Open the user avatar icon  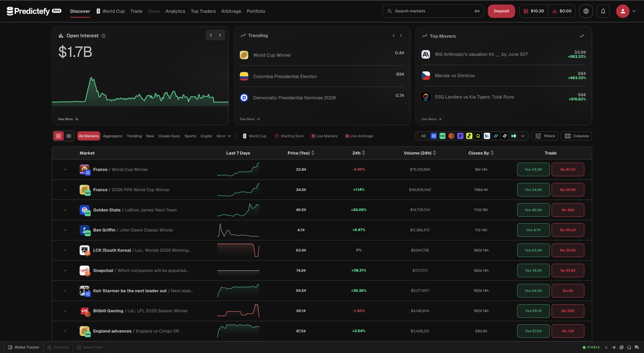click(622, 11)
